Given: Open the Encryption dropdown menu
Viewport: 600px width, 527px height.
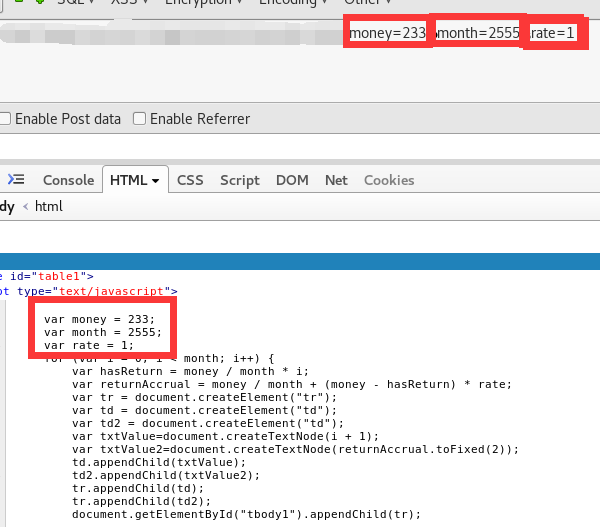Looking at the screenshot, I should click(203, 3).
